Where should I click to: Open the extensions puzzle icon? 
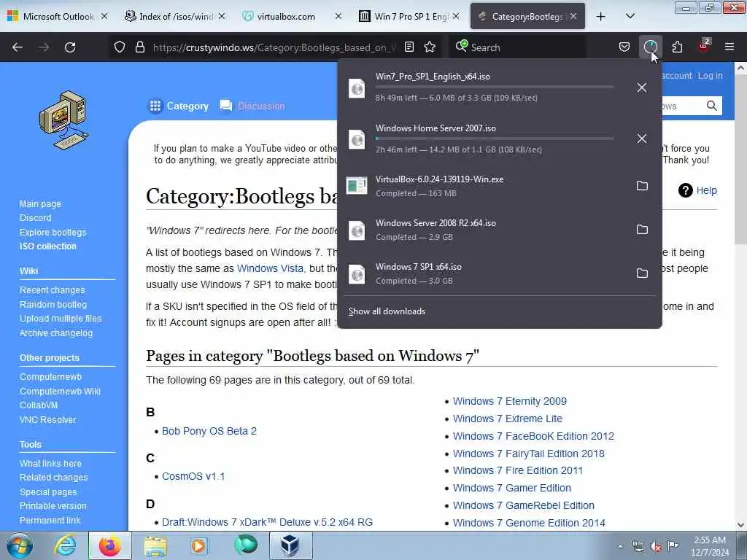tap(677, 47)
